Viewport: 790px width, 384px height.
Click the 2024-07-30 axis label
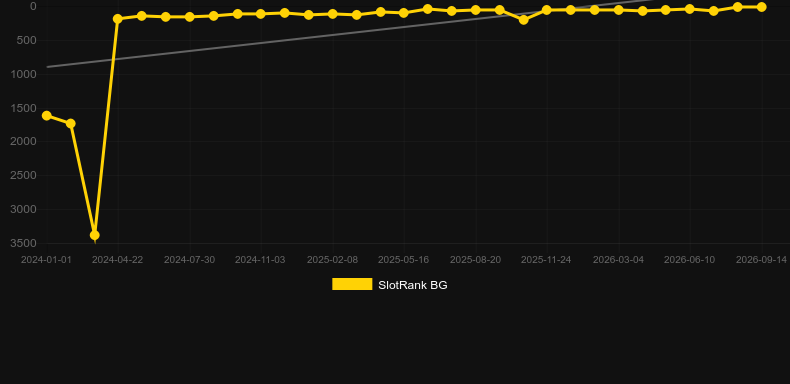[189, 260]
